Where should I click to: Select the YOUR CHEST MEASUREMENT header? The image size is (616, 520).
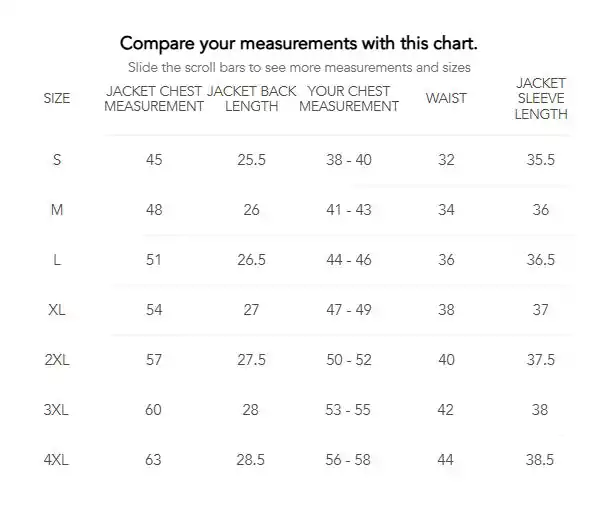pos(349,99)
